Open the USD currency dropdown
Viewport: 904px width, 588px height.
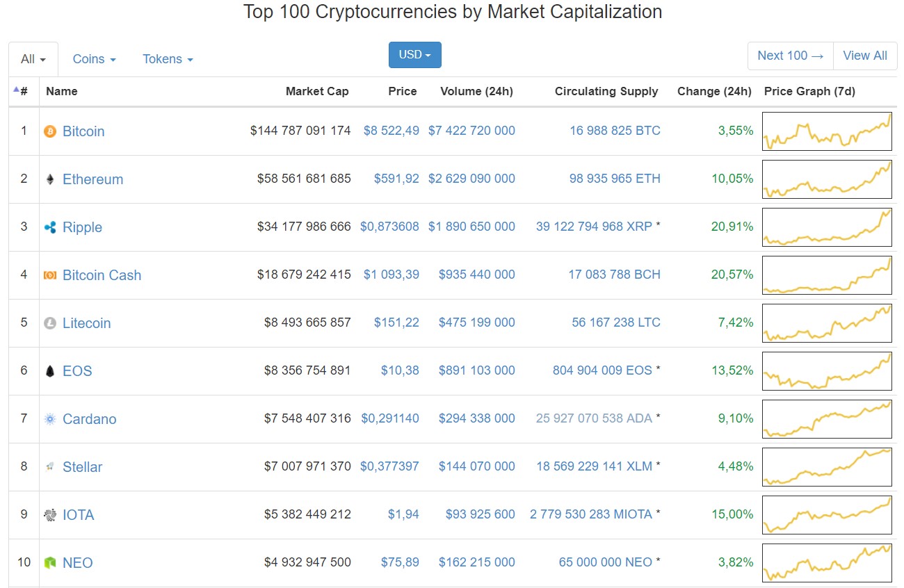[415, 55]
